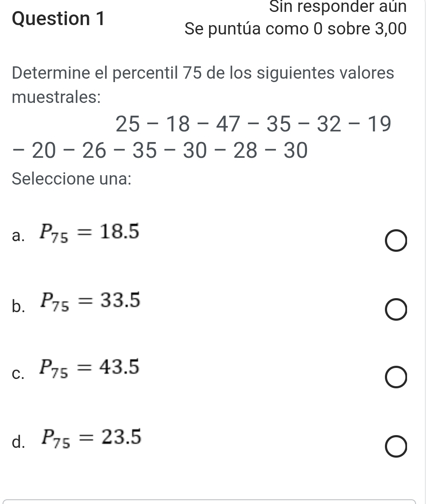Viewport: 439px width, 504px height.
Task: Click the answer text P75 = 18.5
Action: [x=89, y=232]
